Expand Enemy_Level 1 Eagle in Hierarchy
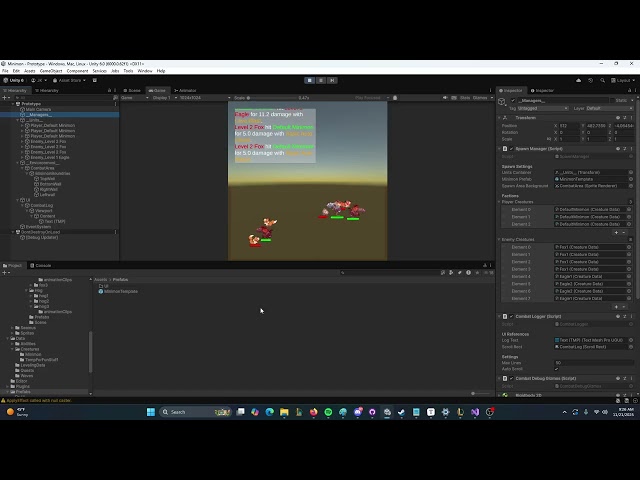Screen dimensions: 640x480 pos(22,158)
